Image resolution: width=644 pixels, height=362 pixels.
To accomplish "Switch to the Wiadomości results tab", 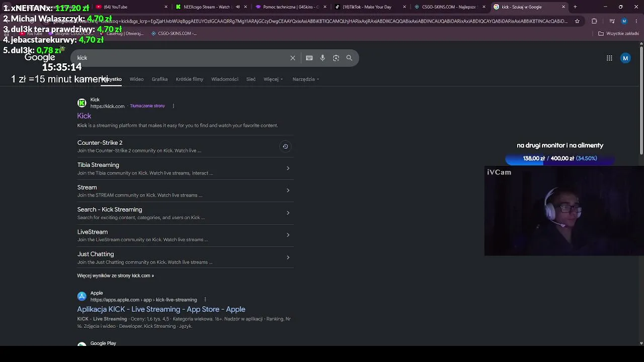I will tap(225, 79).
